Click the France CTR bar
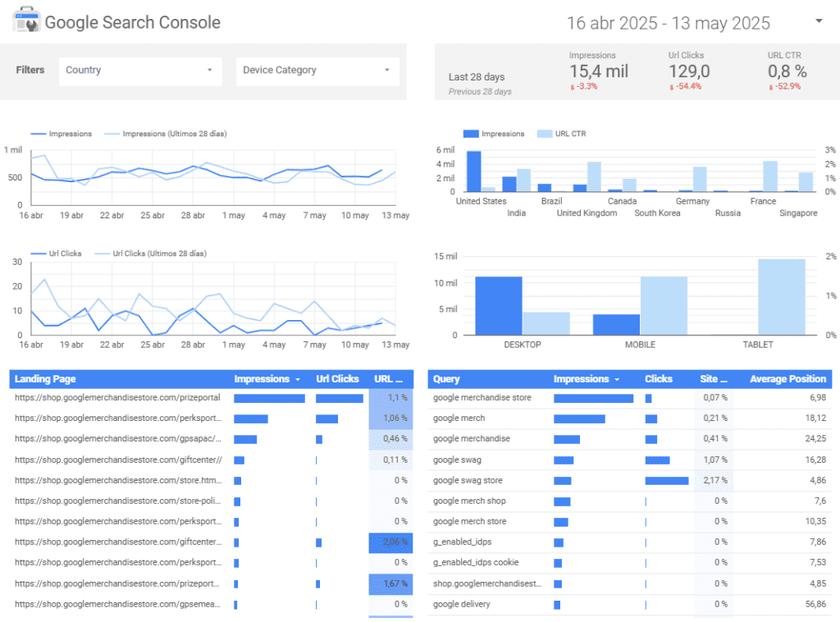This screenshot has height=622, width=840. pyautogui.click(x=770, y=176)
